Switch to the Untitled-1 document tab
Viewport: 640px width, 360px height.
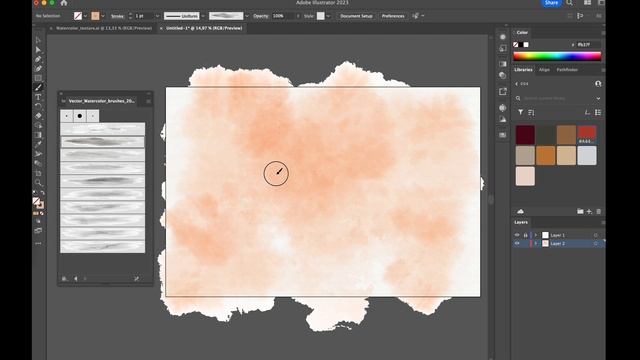click(204, 28)
